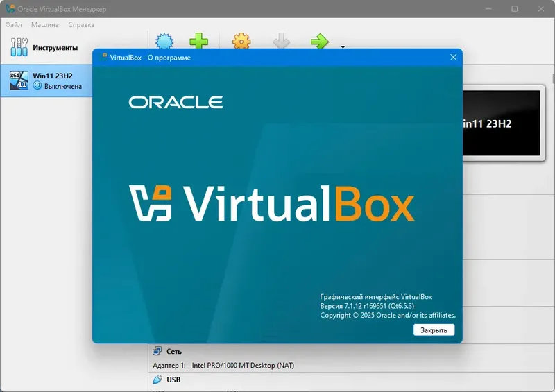555x392 pixels.
Task: Click the green plus Add machine icon
Action: coord(199,41)
